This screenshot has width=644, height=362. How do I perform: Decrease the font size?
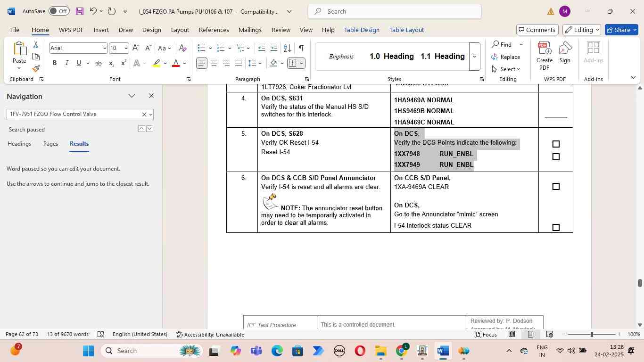tap(148, 48)
